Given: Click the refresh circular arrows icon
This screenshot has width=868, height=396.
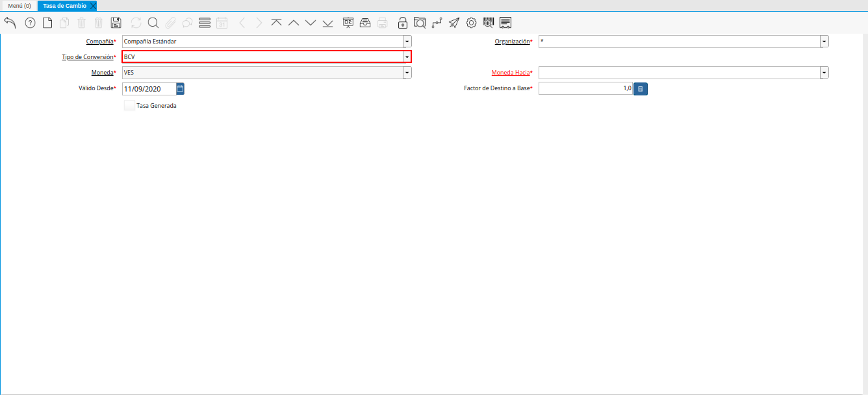Looking at the screenshot, I should (136, 23).
